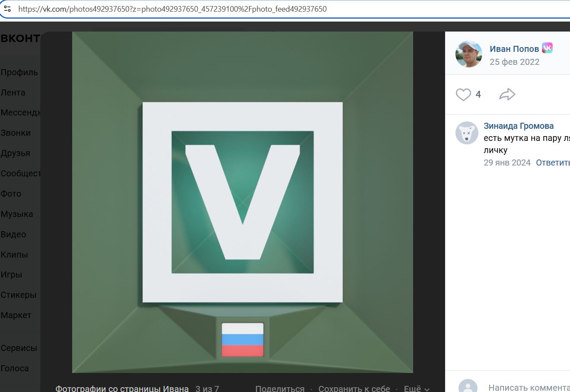This screenshot has width=570, height=392.
Task: Open Друзья in the sidebar
Action: (16, 153)
